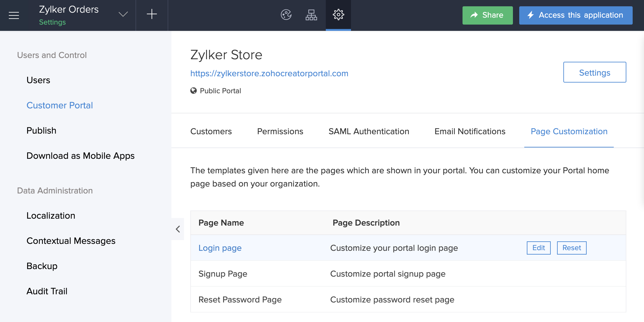The width and height of the screenshot is (644, 322).
Task: Reset the Login page customization
Action: [x=572, y=248]
